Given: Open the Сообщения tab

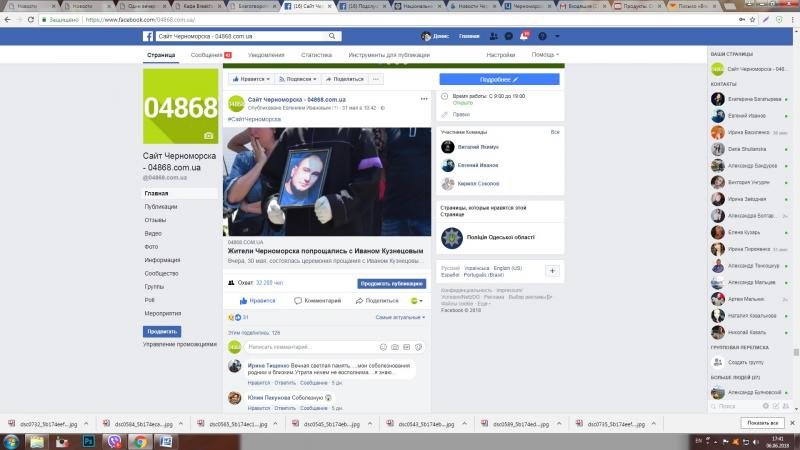Looking at the screenshot, I should [211, 55].
